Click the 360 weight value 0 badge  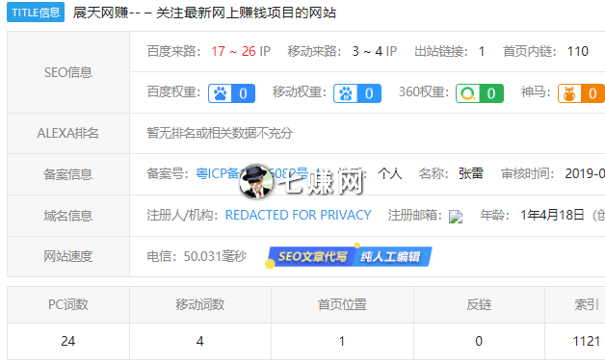(x=491, y=93)
